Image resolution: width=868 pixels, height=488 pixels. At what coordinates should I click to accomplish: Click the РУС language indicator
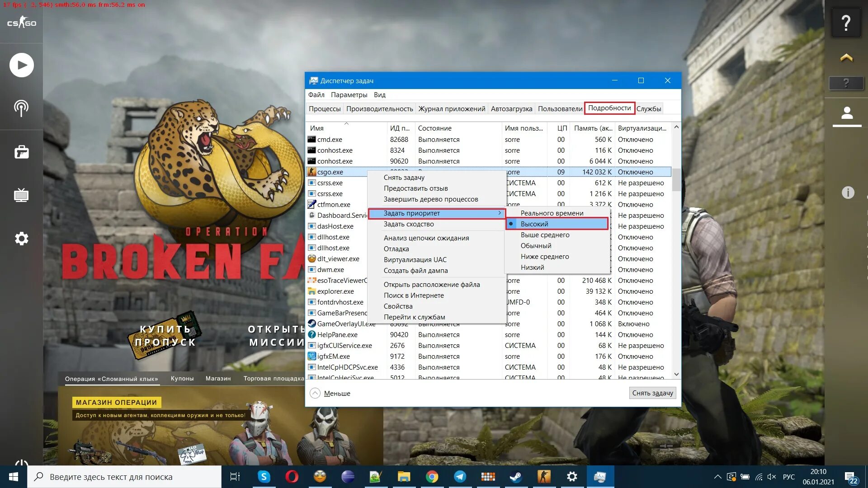tap(789, 477)
